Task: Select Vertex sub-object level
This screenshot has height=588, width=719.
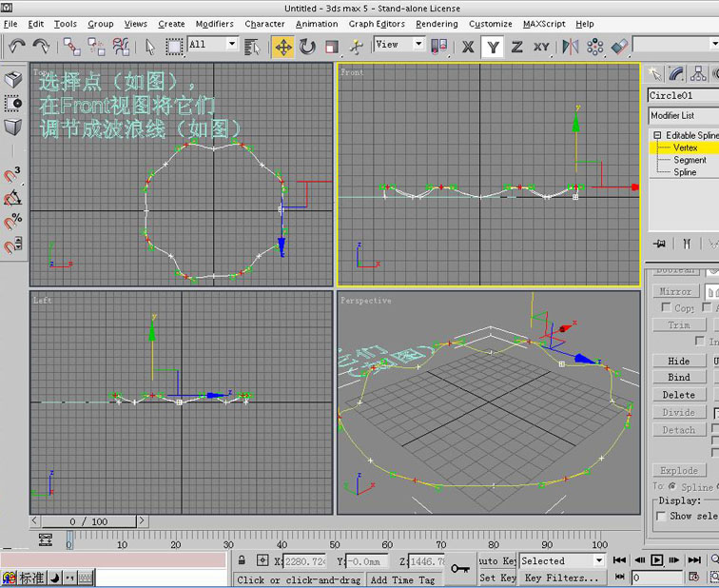Action: (685, 147)
